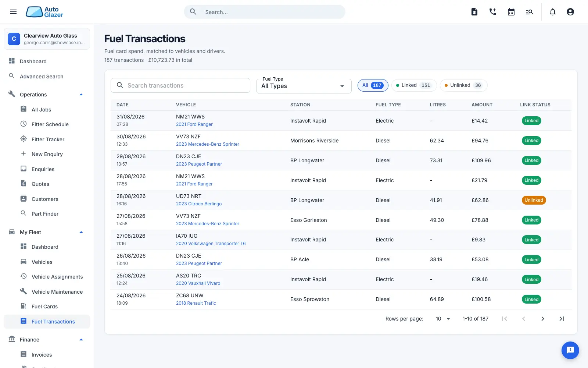
Task: Click the Customers icon in sidebar
Action: pos(24,199)
